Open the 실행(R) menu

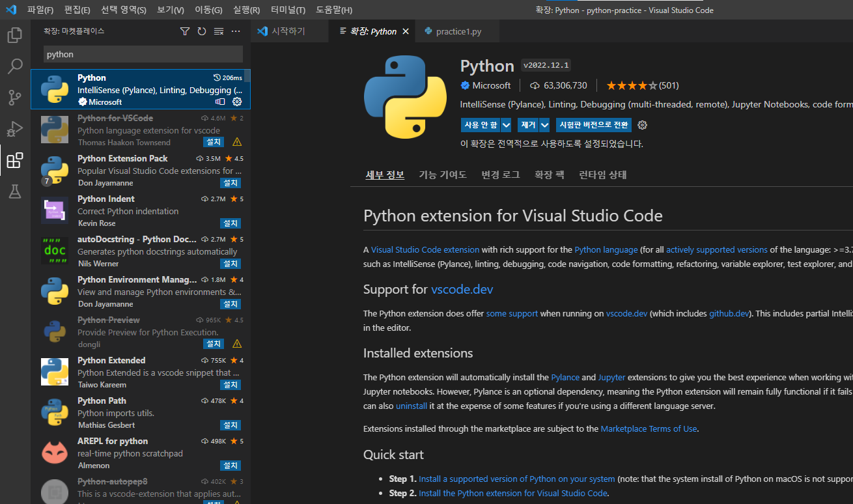click(x=246, y=10)
